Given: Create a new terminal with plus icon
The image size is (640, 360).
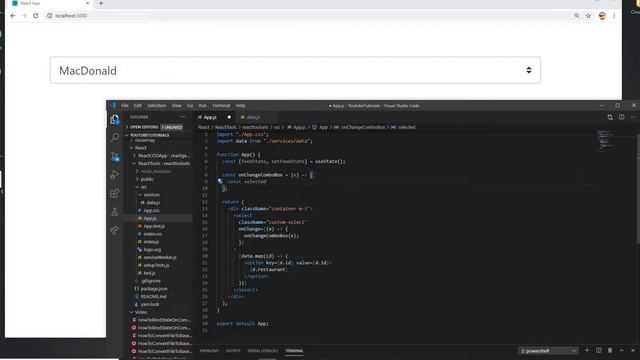Looking at the screenshot, I should click(587, 350).
